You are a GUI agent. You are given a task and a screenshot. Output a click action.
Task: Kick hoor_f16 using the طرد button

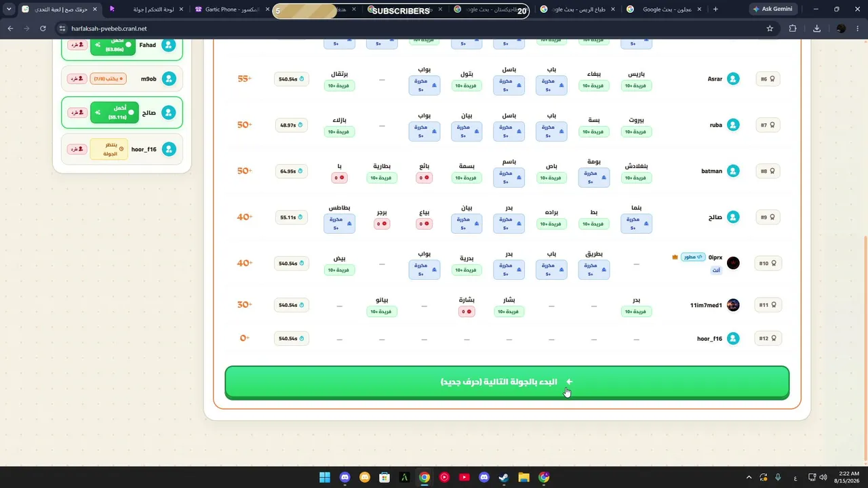click(x=77, y=149)
